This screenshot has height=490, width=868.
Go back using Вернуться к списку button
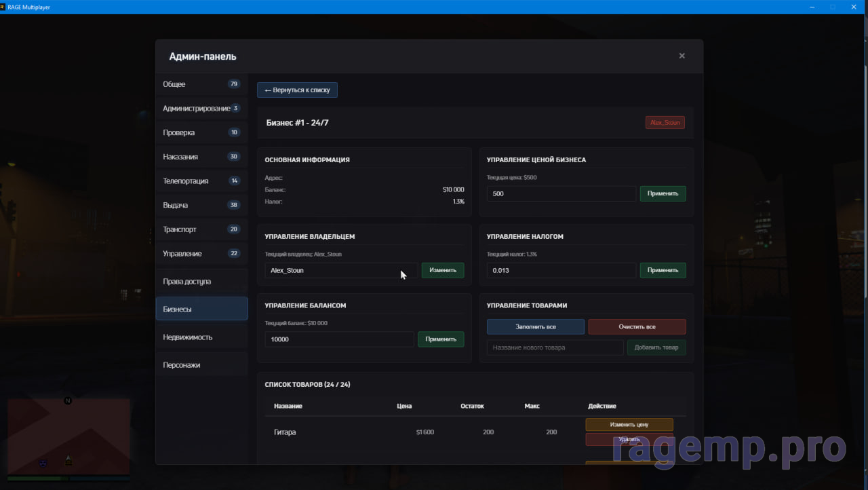tap(297, 90)
